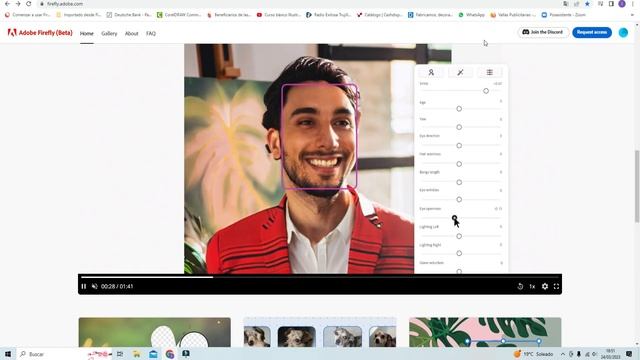Pause the video playback
Screen dimensions: 640x360
coord(84,287)
